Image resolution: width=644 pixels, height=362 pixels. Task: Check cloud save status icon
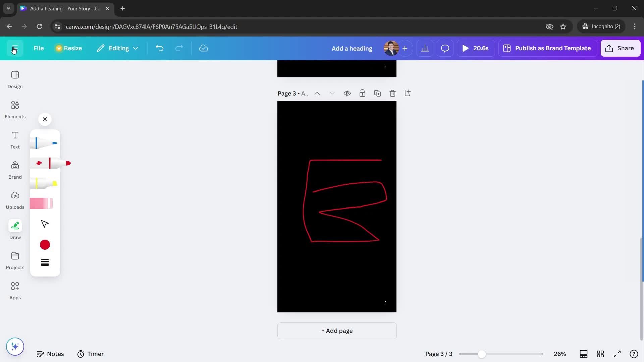(x=204, y=48)
